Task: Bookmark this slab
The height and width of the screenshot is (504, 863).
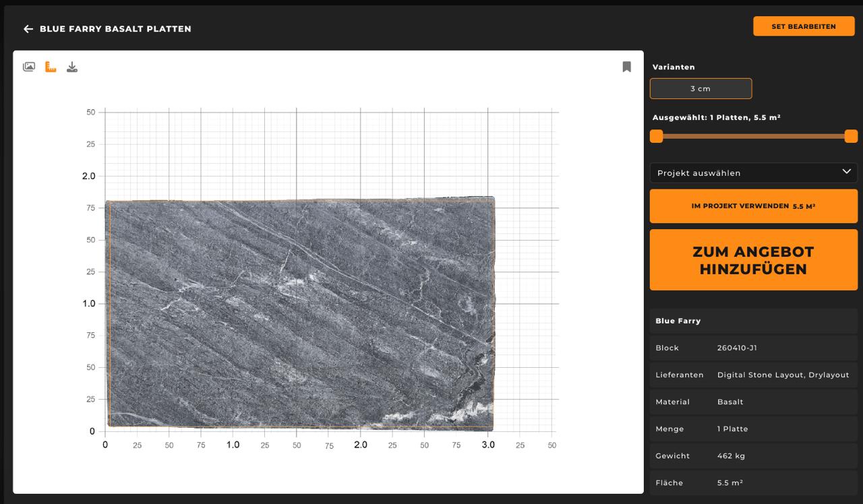Action: pos(626,67)
